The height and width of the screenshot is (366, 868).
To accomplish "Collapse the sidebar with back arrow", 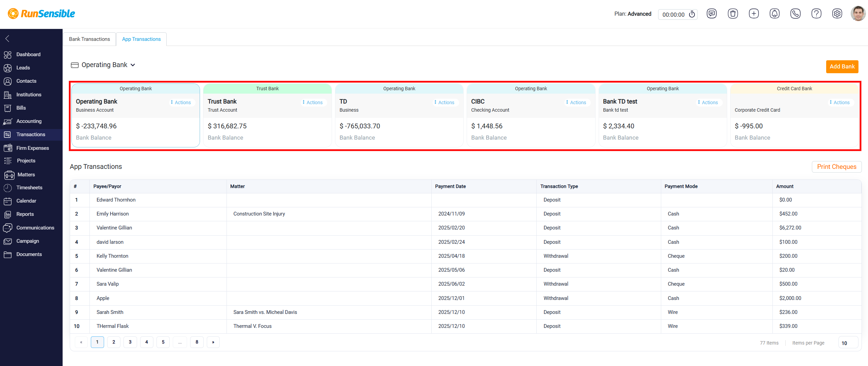I will pos(7,38).
